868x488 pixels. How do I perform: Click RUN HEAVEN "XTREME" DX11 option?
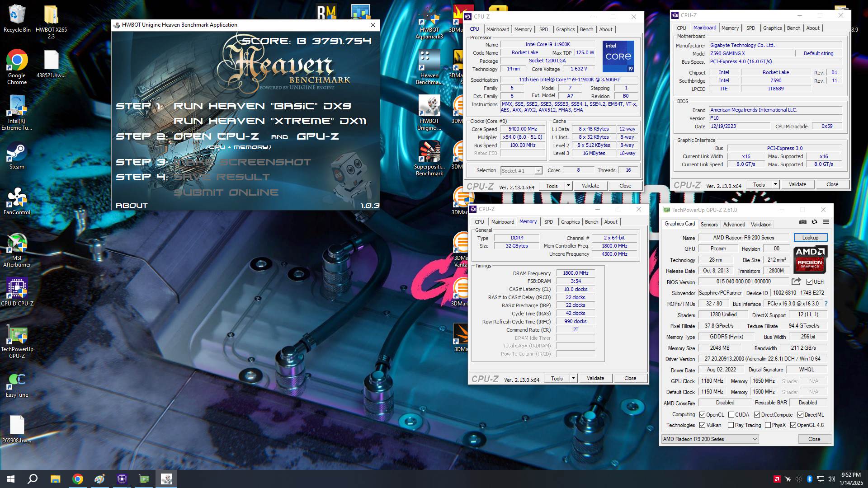point(270,121)
